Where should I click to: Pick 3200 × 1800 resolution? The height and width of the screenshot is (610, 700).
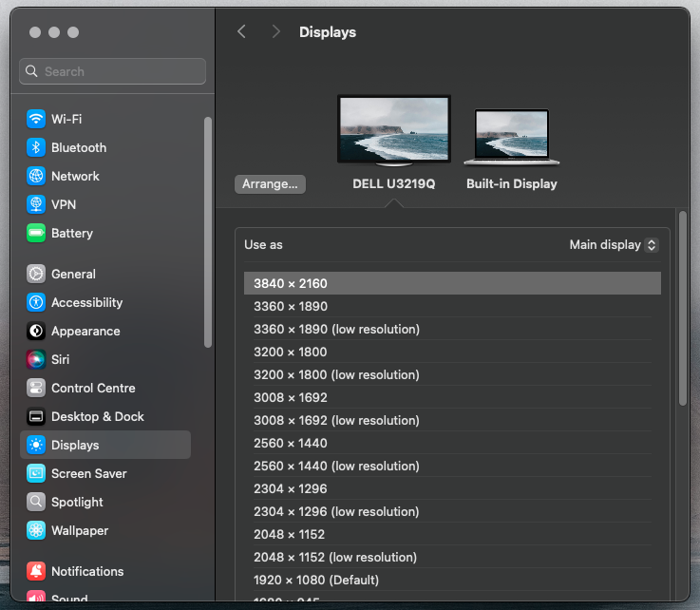tap(452, 352)
